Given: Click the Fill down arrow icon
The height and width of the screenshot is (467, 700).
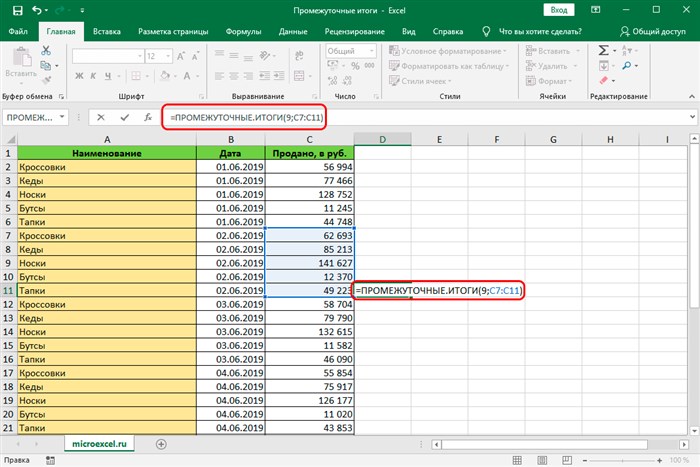Looking at the screenshot, I should (x=604, y=66).
